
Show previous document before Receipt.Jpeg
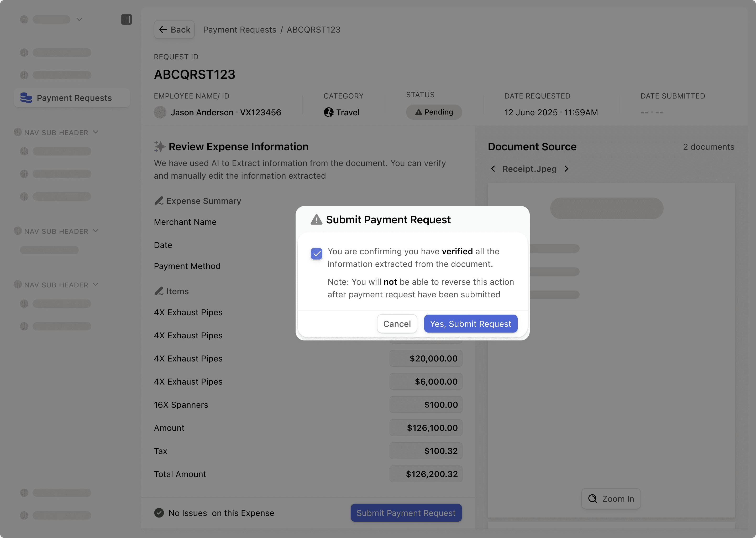[493, 169]
